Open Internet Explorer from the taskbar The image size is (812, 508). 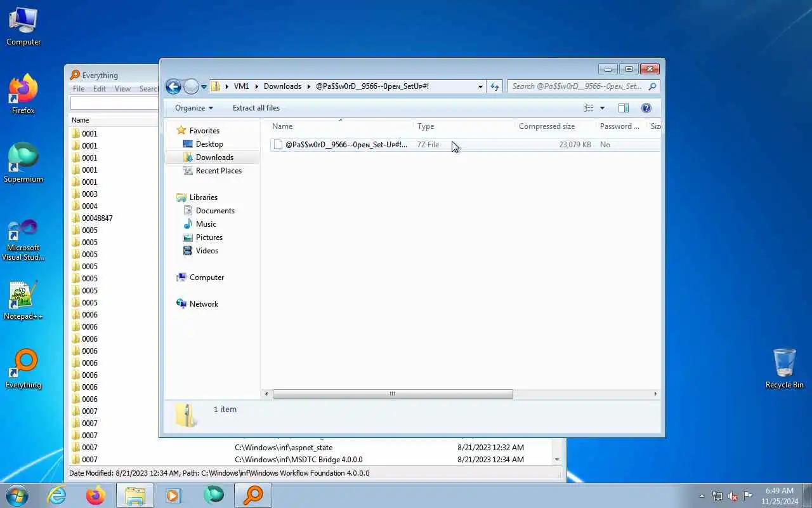click(x=57, y=495)
